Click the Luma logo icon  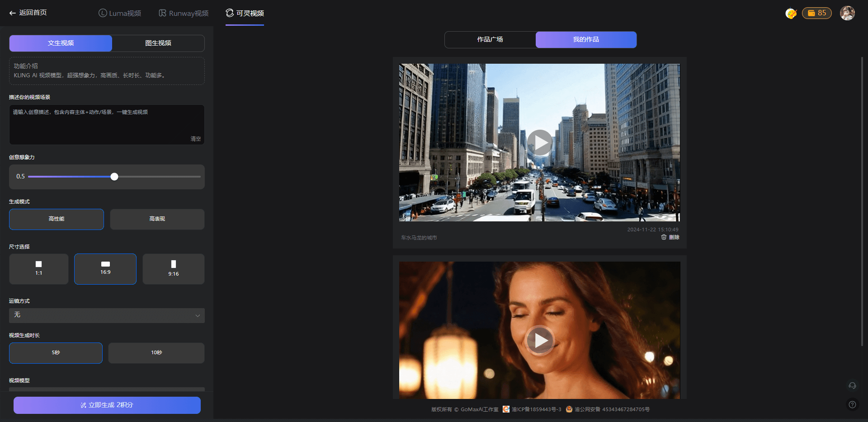[103, 13]
